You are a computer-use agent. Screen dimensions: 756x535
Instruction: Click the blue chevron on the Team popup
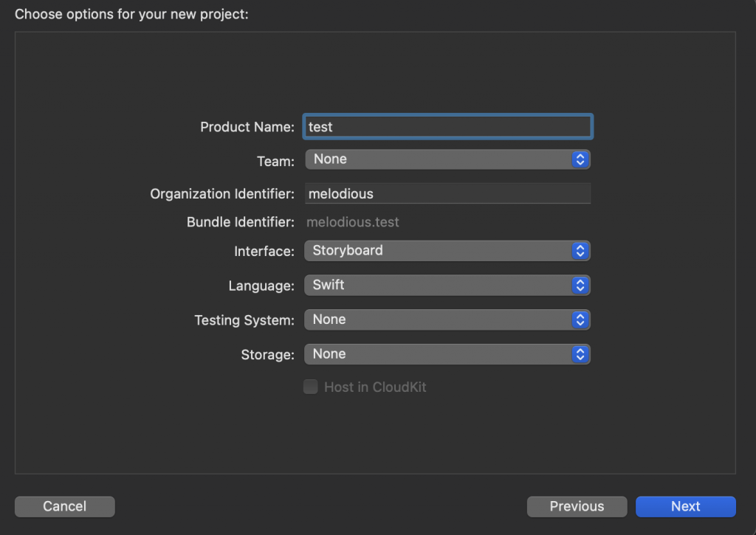point(580,159)
